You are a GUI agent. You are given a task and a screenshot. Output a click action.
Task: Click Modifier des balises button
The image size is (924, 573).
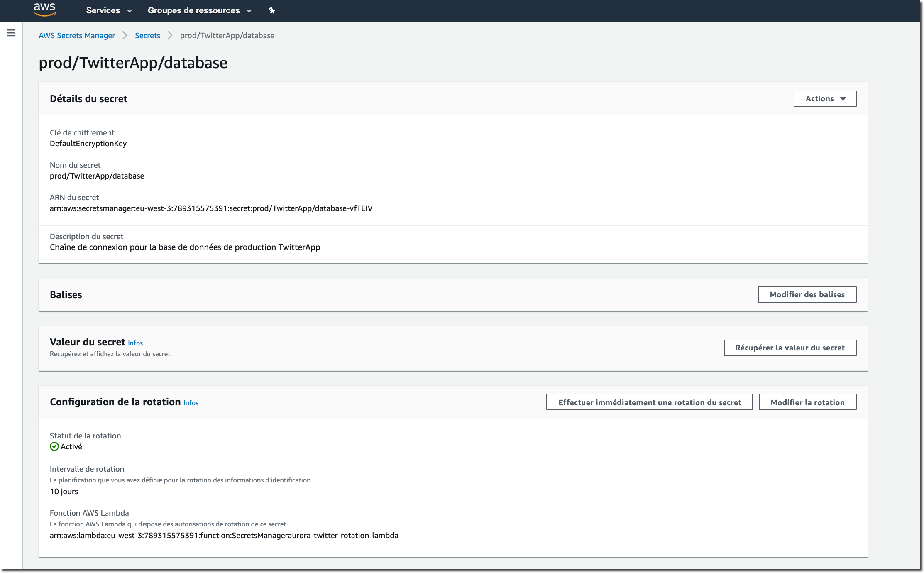click(807, 294)
